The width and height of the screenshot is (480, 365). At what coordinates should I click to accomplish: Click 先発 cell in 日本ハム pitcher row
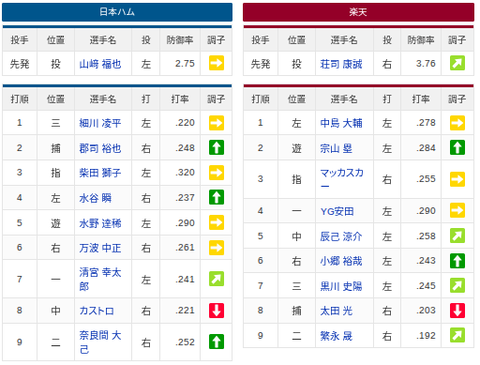coord(19,64)
